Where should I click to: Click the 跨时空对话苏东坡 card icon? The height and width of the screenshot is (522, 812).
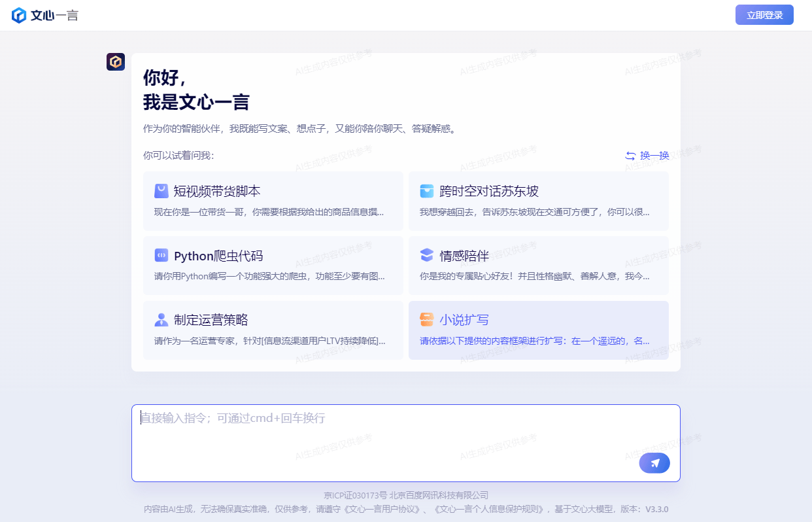coord(427,191)
